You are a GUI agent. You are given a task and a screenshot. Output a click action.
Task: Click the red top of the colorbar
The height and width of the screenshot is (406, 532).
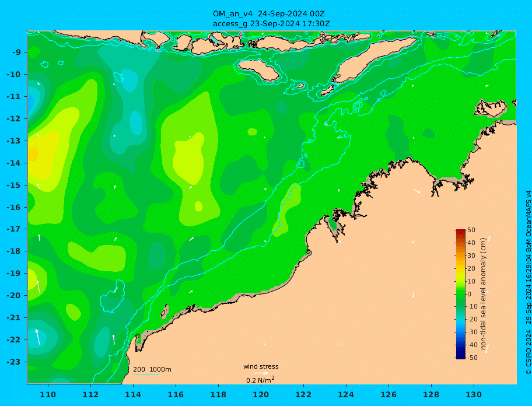[461, 232]
